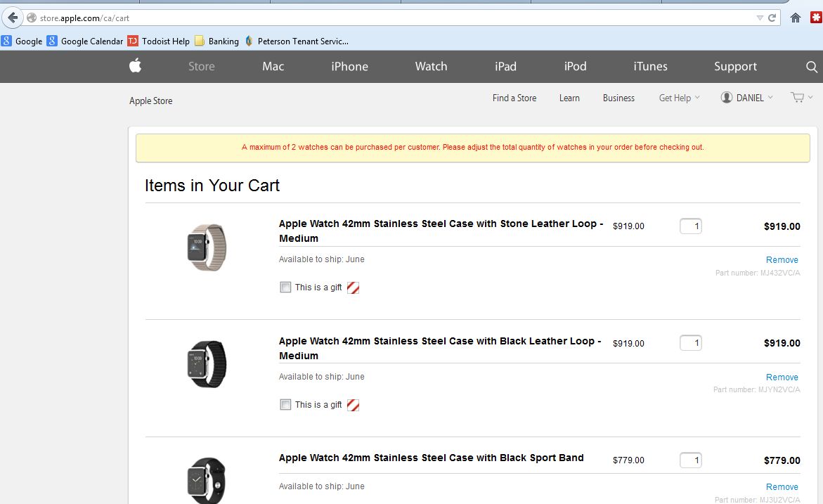This screenshot has height=504, width=823.
Task: Click the Black Leather Loop watch thumbnail
Action: pos(207,364)
